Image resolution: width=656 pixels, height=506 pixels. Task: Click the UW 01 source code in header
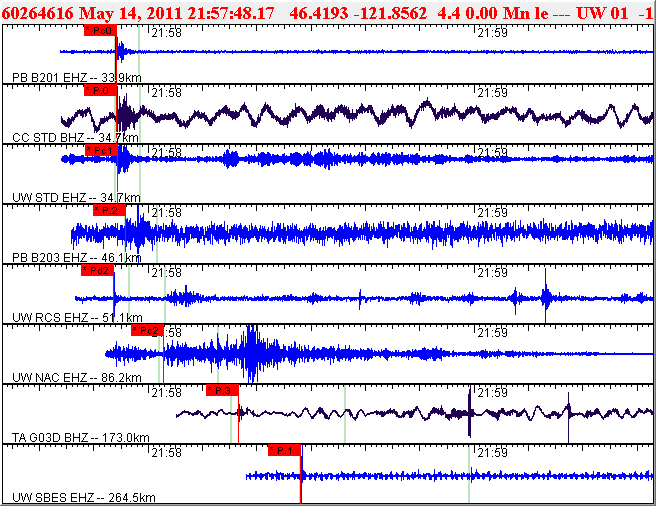click(x=602, y=13)
